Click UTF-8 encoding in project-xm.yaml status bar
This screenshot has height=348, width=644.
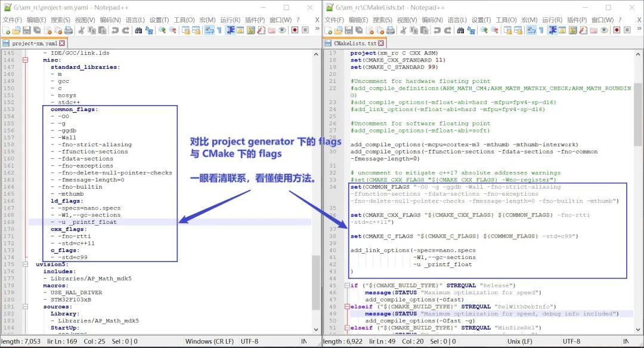(x=249, y=341)
